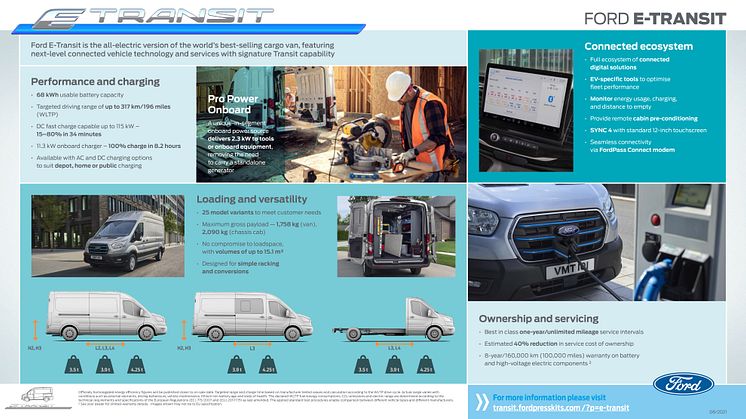Click the orange L3 length arrow under double-cab van

[253, 343]
